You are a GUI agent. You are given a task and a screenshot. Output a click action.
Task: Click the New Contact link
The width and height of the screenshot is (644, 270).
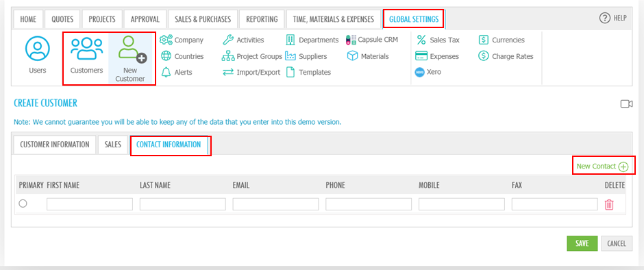click(602, 166)
